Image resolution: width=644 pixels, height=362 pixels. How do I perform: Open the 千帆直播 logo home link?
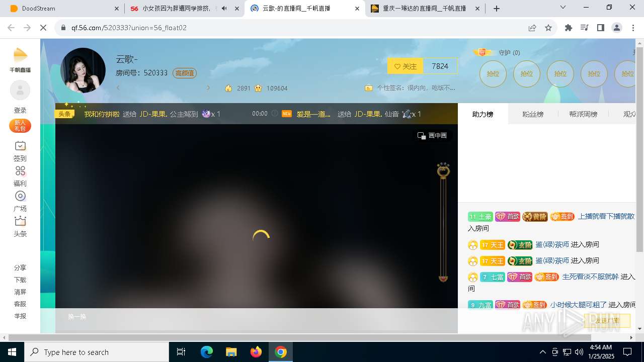tap(20, 60)
